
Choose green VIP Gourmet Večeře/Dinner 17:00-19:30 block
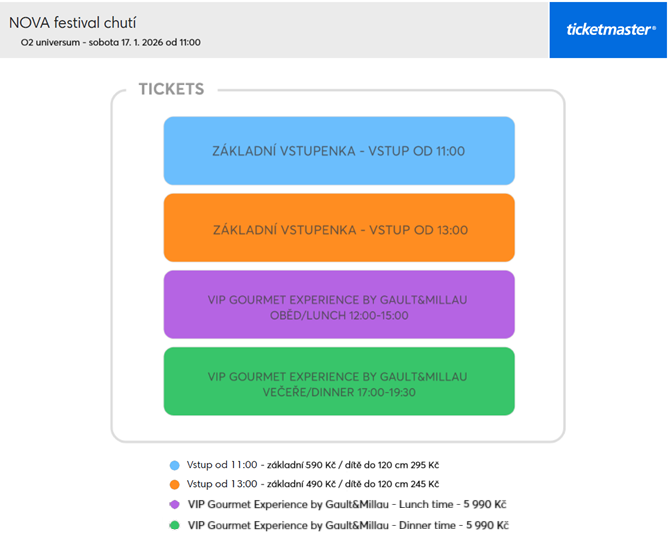point(339,381)
